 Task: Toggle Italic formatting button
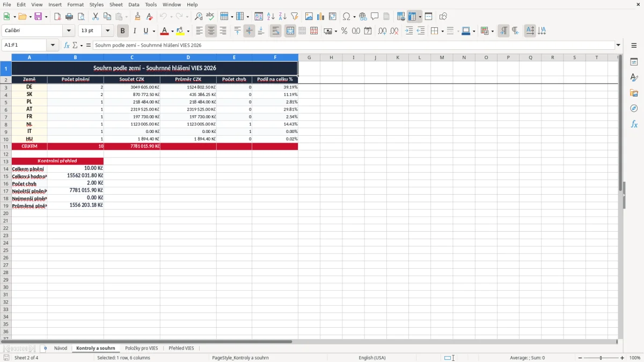(135, 31)
